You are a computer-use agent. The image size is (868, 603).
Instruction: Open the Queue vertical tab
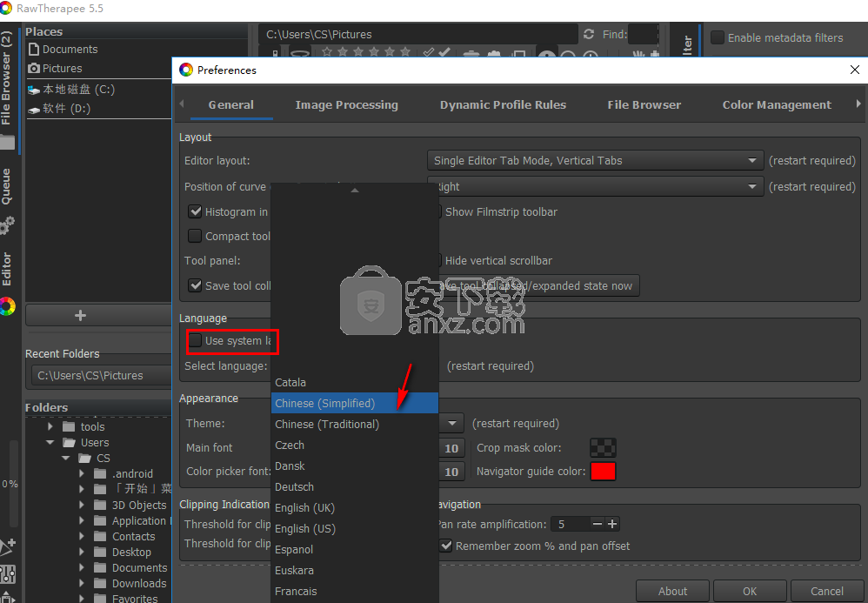tap(6, 186)
